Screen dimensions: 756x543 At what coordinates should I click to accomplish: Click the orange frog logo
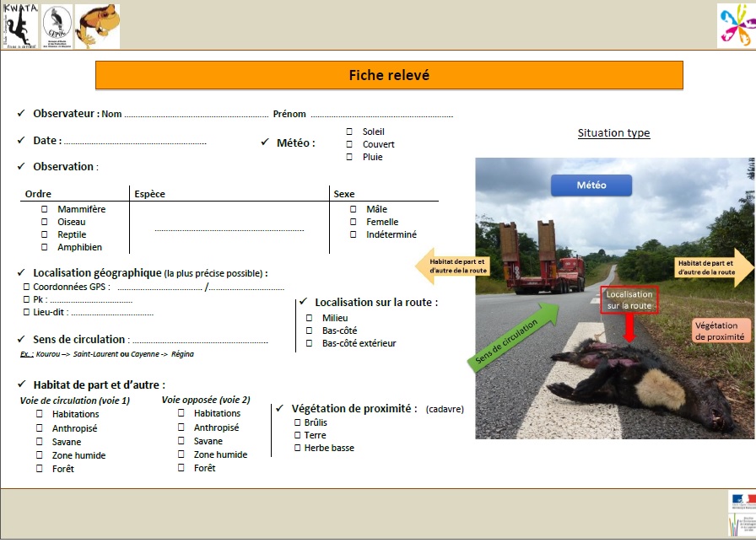pos(98,26)
